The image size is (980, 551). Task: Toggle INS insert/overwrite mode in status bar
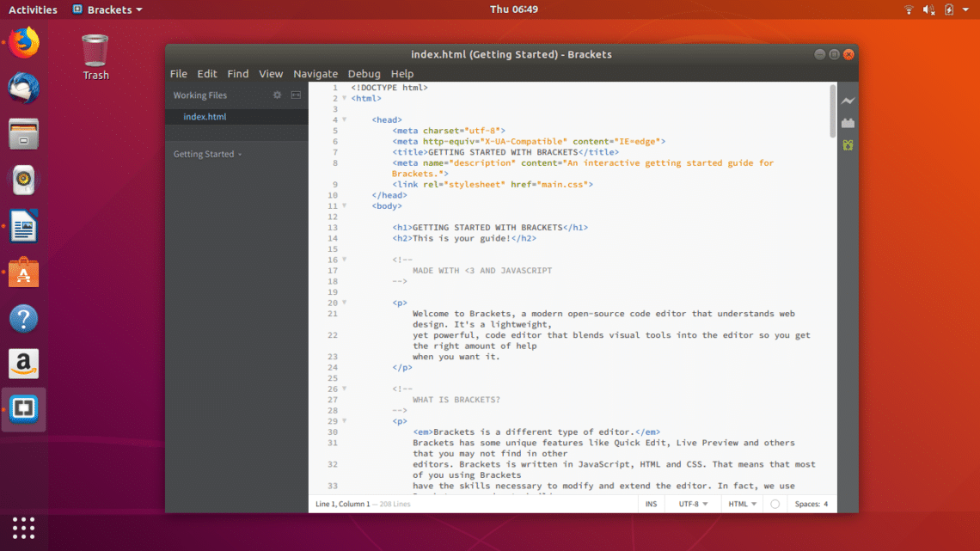coord(651,504)
